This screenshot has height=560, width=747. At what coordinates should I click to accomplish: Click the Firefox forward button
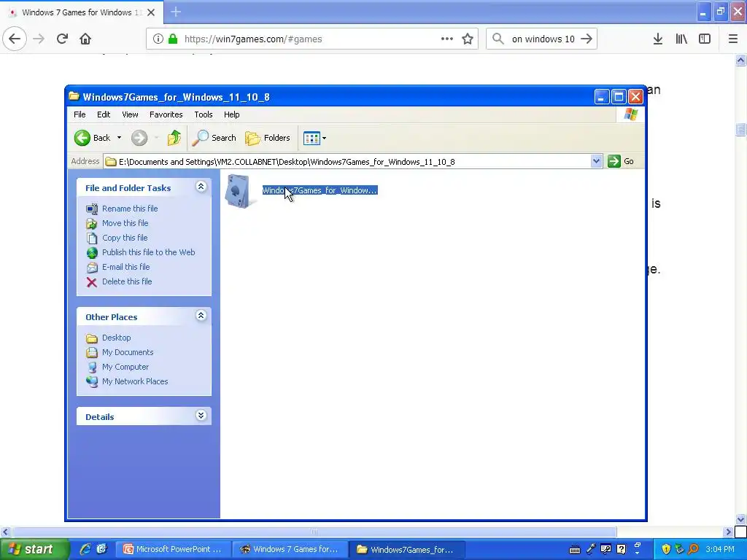(39, 39)
